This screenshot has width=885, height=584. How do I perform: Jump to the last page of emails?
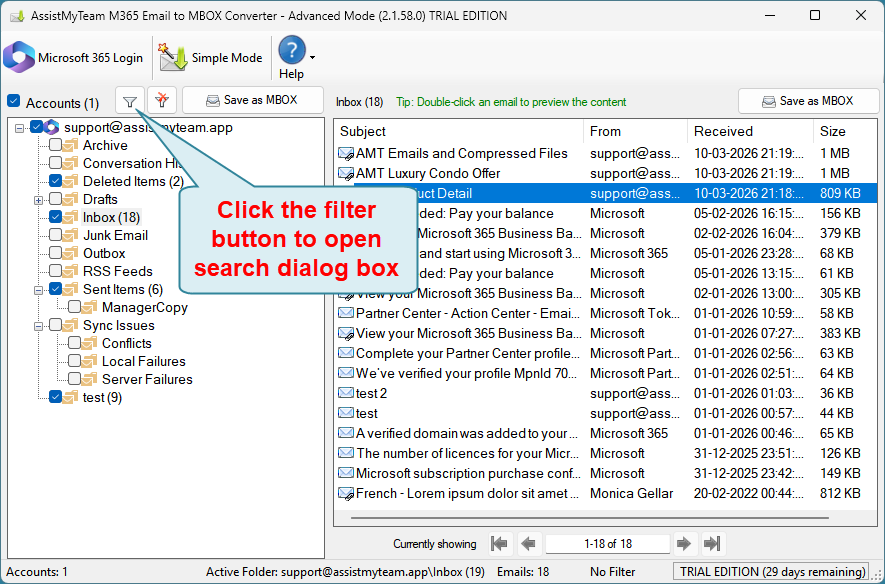pos(713,544)
